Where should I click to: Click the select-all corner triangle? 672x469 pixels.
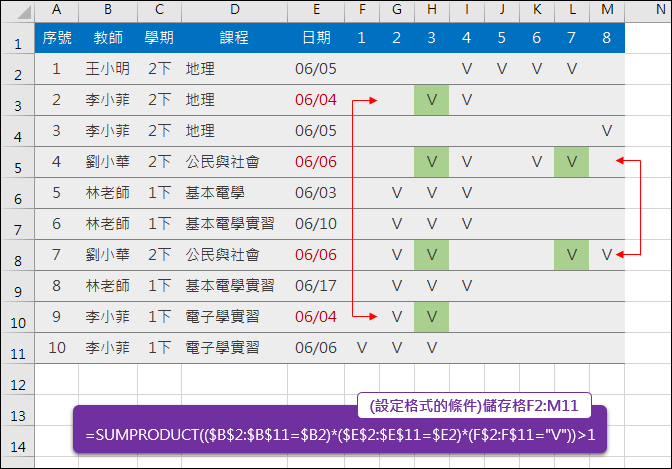click(x=24, y=13)
